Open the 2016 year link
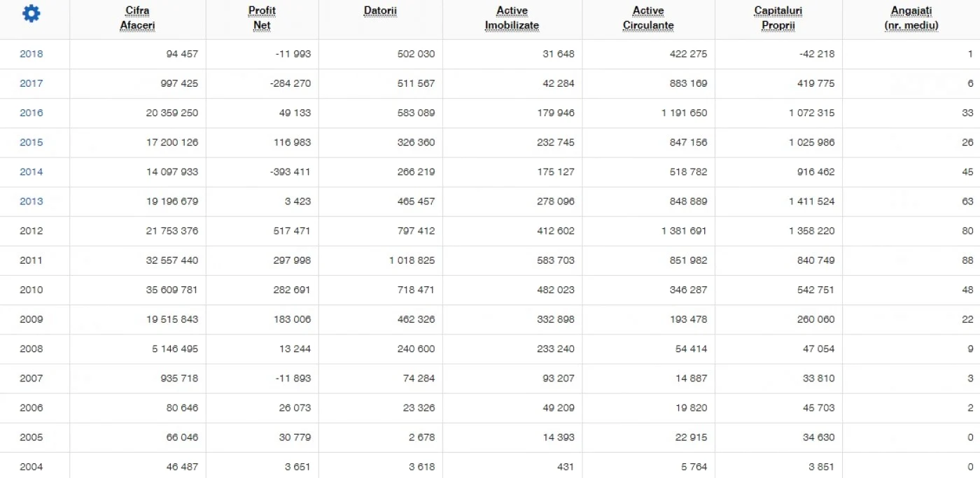This screenshot has height=478, width=980. tap(31, 113)
